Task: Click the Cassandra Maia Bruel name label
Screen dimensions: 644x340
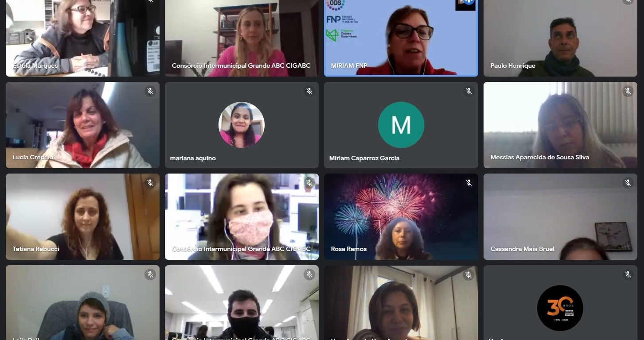Action: 523,249
